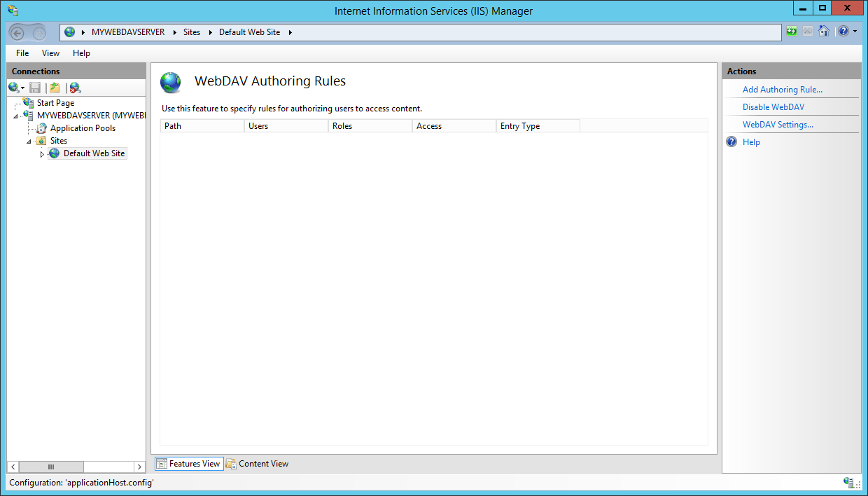The height and width of the screenshot is (496, 868).
Task: Click the Delete Connection icon in Connections toolbar
Action: 75,88
